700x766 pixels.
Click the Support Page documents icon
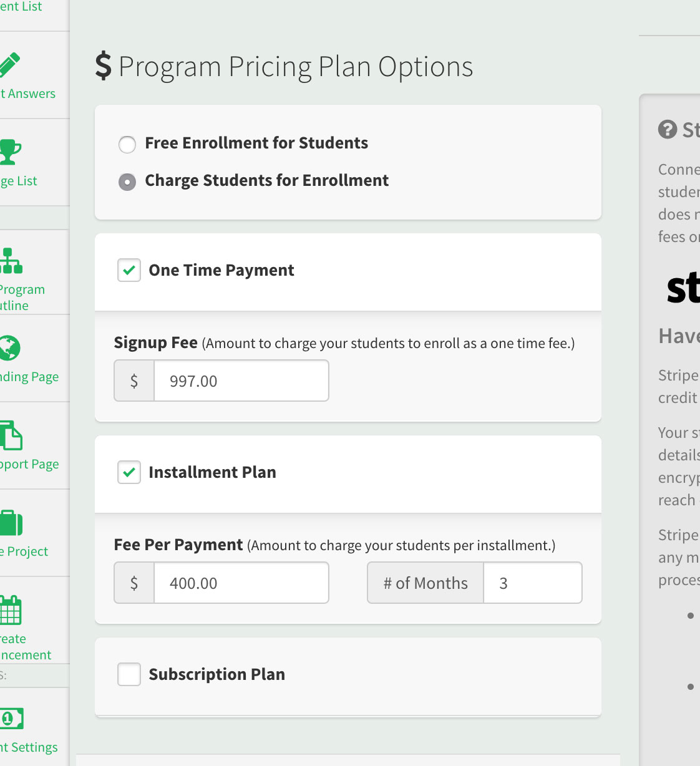point(11,435)
